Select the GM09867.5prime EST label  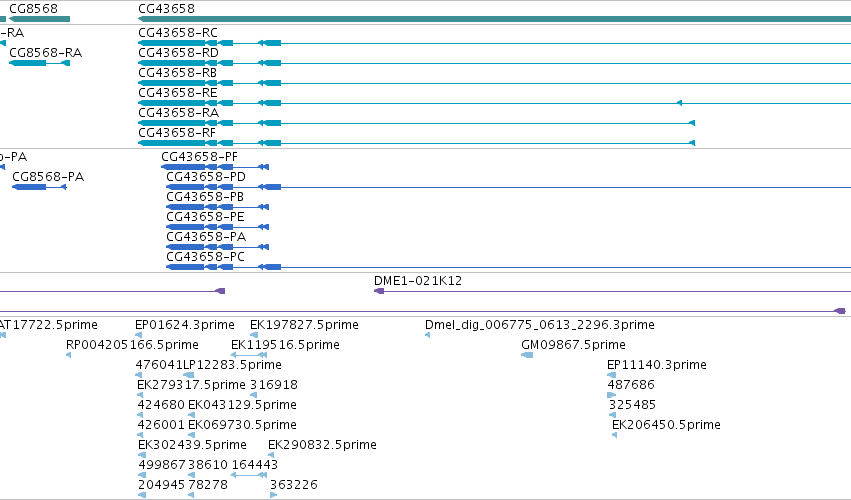(573, 345)
